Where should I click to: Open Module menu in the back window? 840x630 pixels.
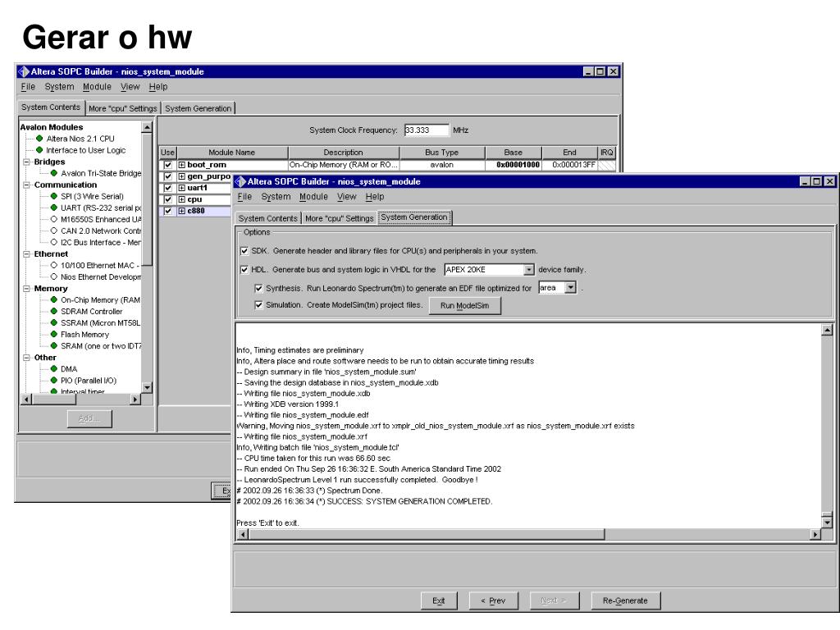(97, 87)
